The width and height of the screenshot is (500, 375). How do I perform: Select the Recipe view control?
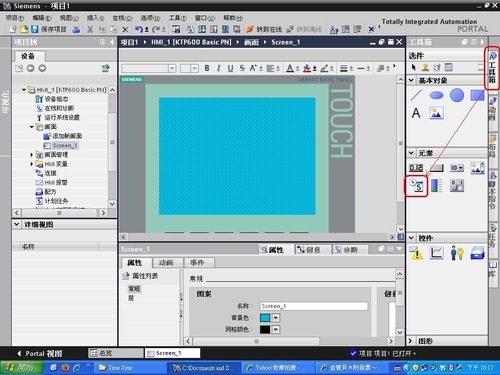pos(477,253)
